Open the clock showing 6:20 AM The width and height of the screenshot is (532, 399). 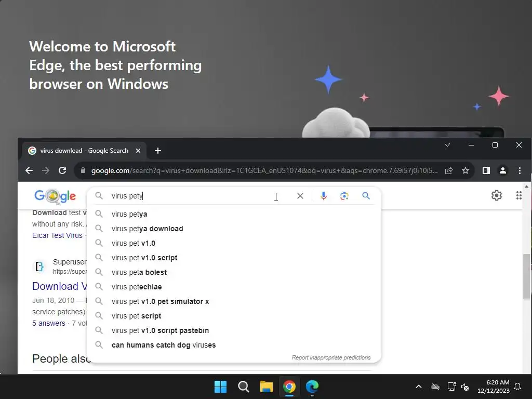tap(494, 387)
